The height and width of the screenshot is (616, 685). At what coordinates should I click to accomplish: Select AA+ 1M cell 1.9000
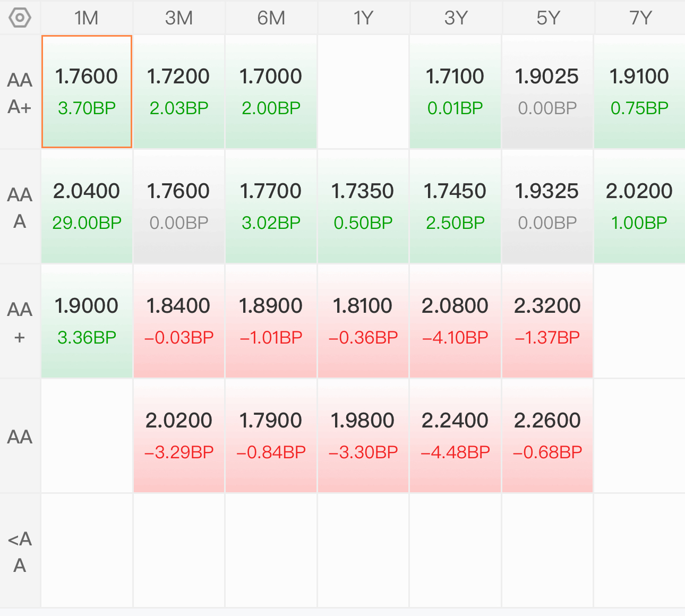[x=87, y=321]
